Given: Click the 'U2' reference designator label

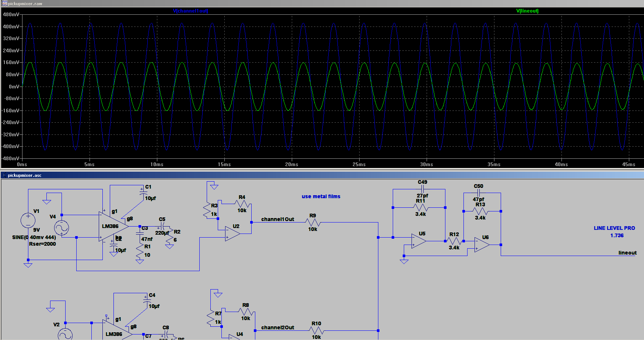Looking at the screenshot, I should (x=236, y=226).
